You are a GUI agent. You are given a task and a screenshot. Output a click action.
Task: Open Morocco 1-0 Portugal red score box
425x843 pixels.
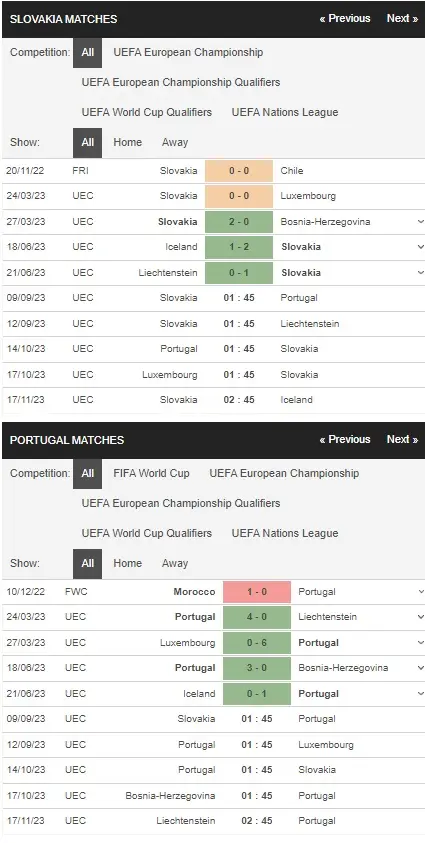(257, 591)
